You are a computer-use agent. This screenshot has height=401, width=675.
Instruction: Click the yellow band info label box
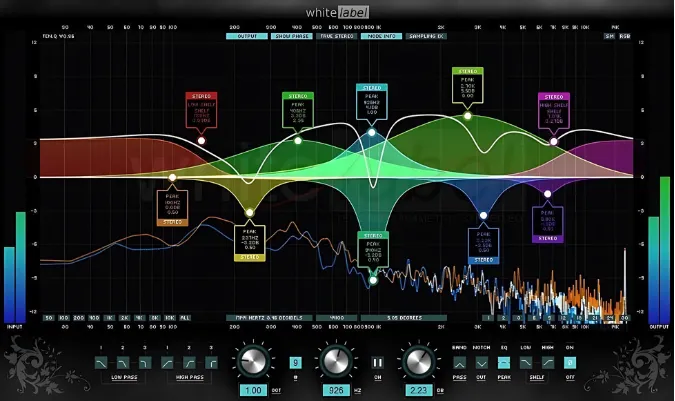[x=250, y=243]
